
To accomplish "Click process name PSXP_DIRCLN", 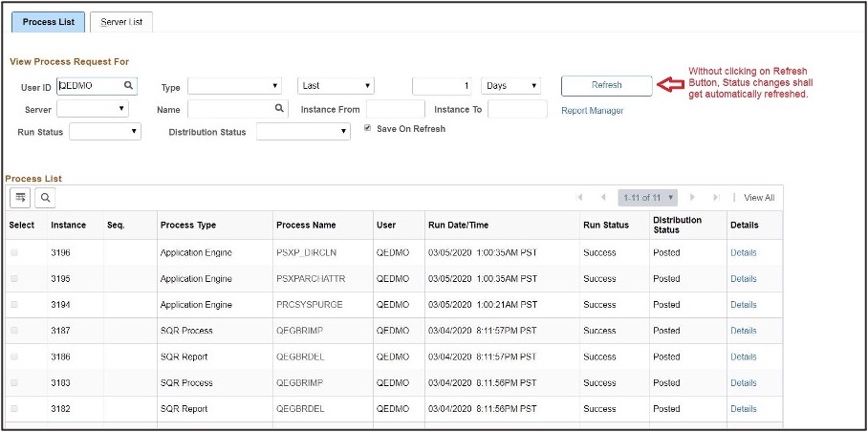I will point(307,252).
